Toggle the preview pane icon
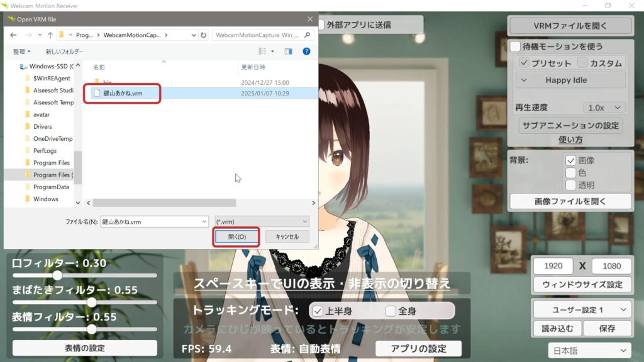This screenshot has height=362, width=644. (x=288, y=51)
